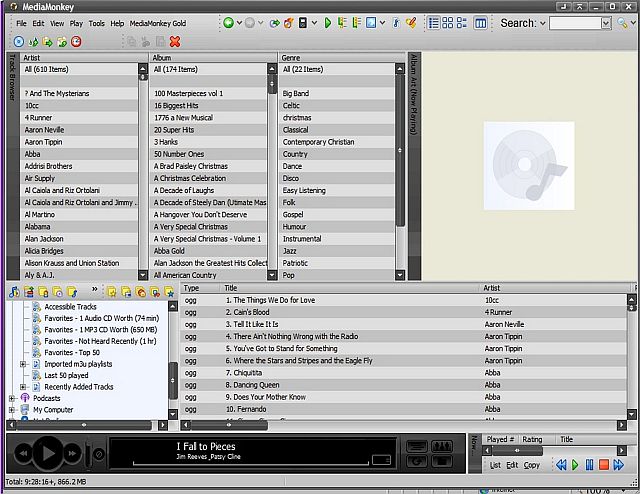The width and height of the screenshot is (640, 494).
Task: Click the blue CD disc toolbar icon
Action: [x=19, y=41]
